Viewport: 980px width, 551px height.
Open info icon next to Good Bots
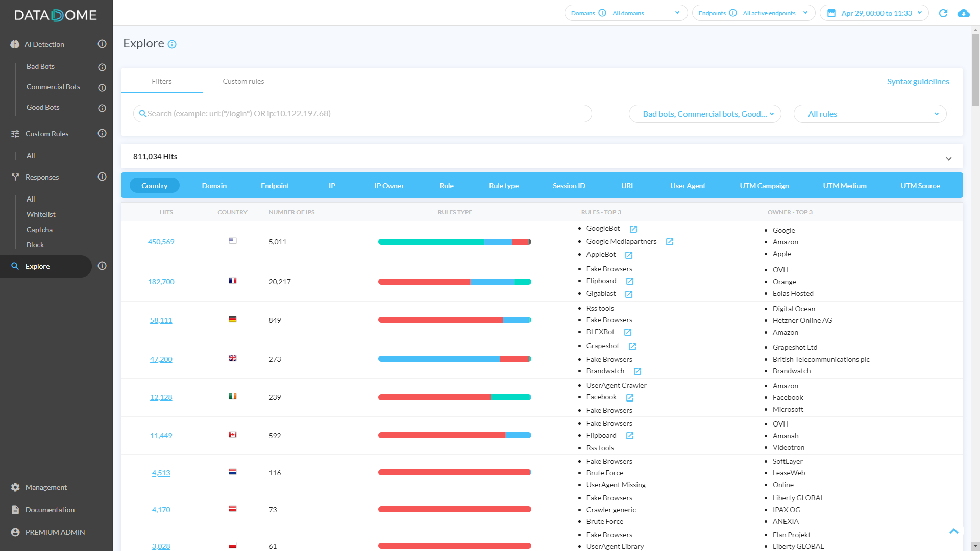click(x=102, y=108)
